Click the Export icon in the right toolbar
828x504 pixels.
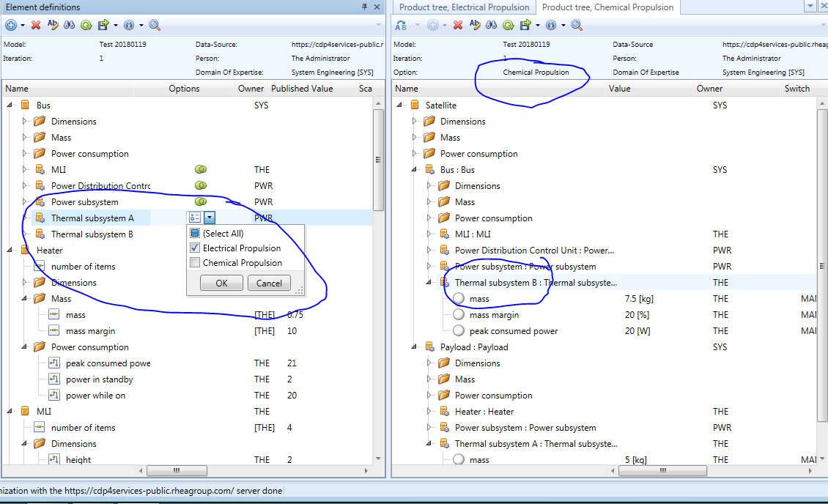527,24
